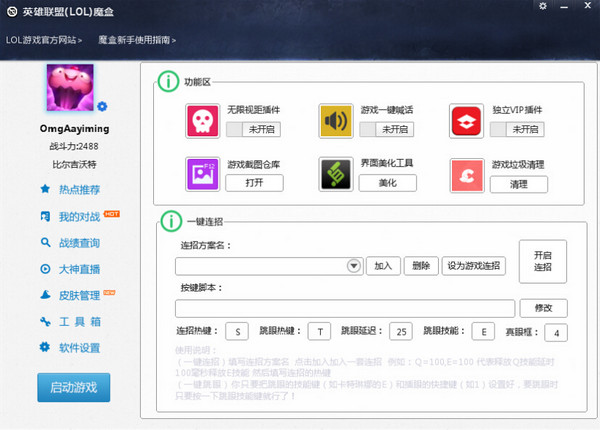
Task: Click the user avatar thumbnail
Action: coord(70,87)
